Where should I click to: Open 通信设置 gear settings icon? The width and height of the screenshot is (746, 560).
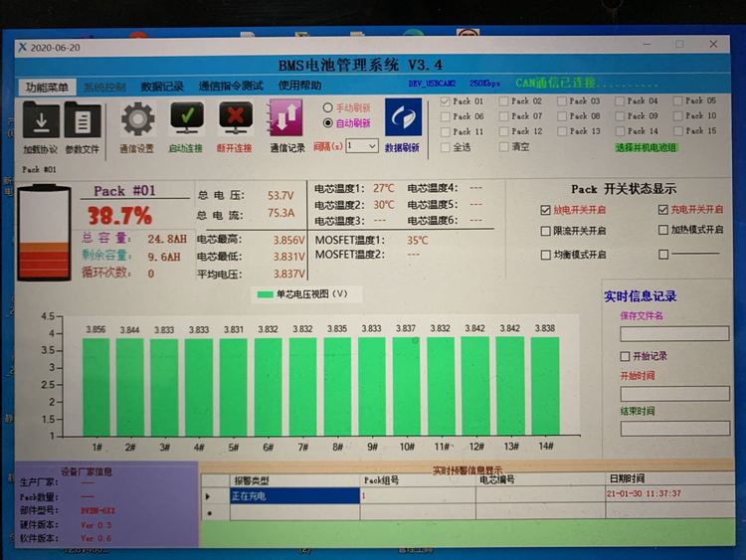pos(137,119)
